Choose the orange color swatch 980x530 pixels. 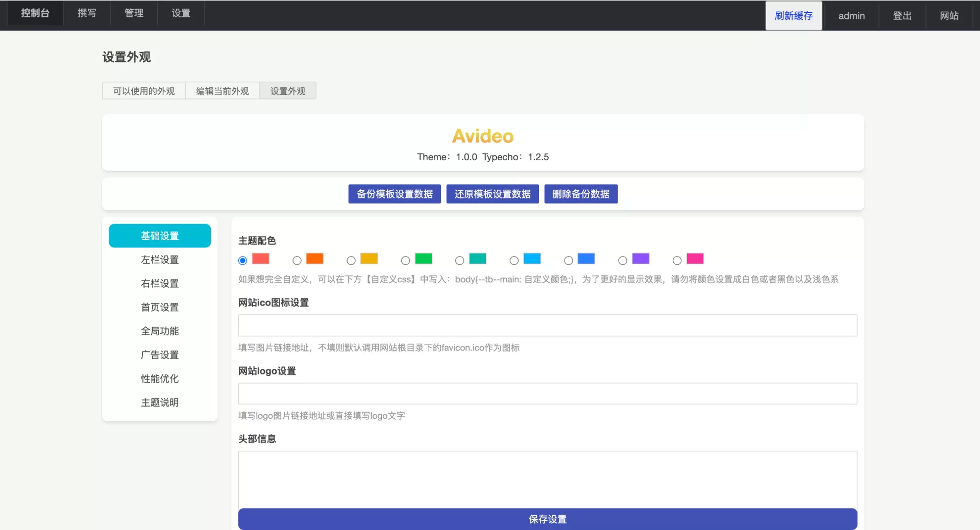(314, 259)
